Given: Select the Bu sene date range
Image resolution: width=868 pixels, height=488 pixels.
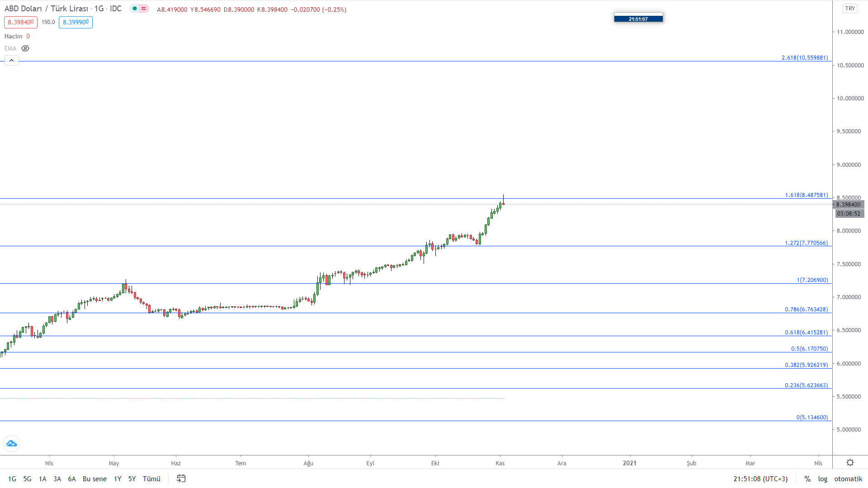Looking at the screenshot, I should pos(94,479).
